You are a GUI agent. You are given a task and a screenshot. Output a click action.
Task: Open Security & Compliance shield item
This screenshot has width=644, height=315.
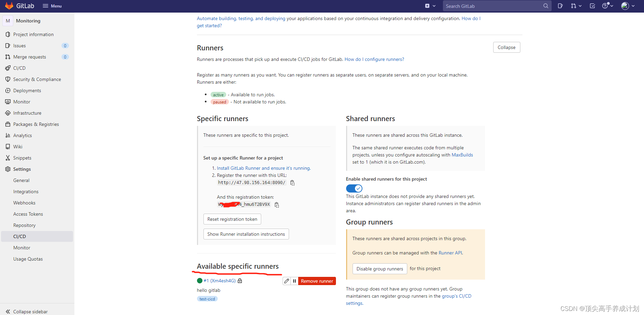coord(37,79)
